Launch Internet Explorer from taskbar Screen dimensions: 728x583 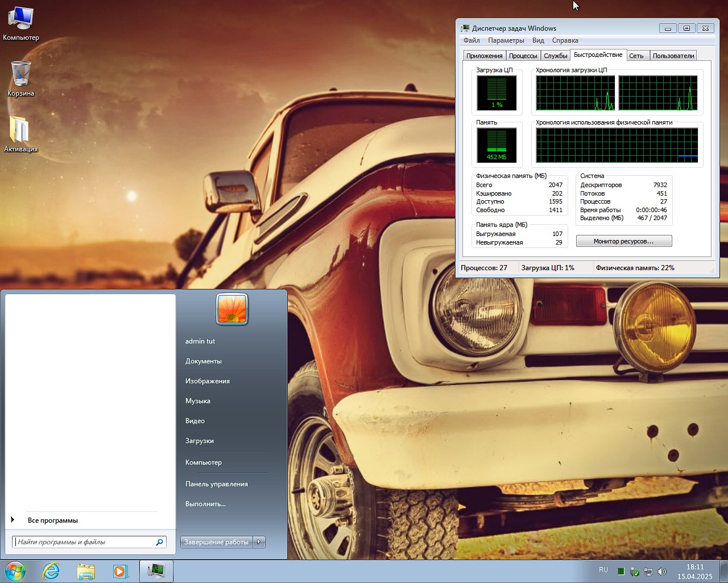[51, 571]
